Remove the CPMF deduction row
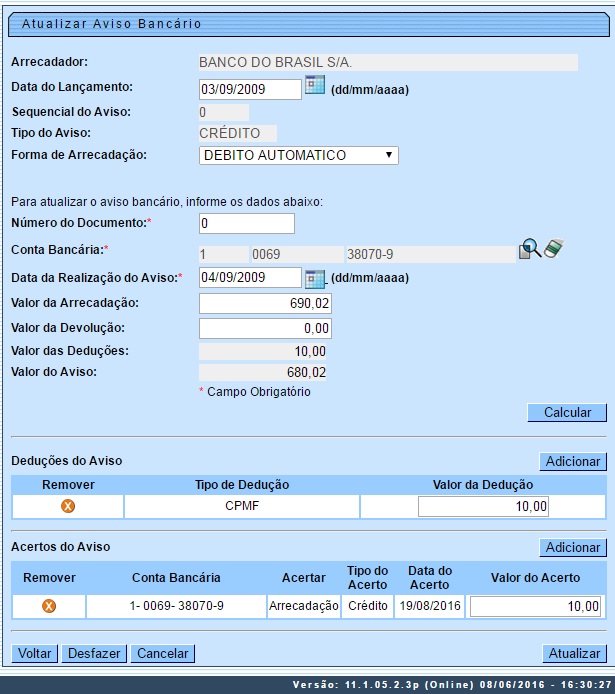Screen dimensions: 615x694 tap(68, 507)
